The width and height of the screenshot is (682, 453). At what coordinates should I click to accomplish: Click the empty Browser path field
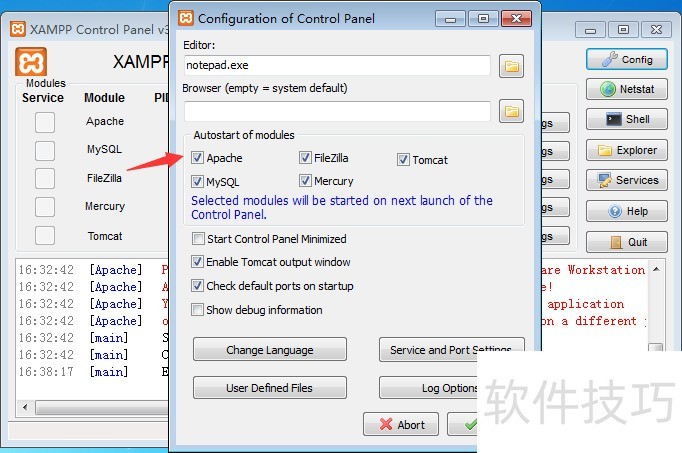point(337,111)
